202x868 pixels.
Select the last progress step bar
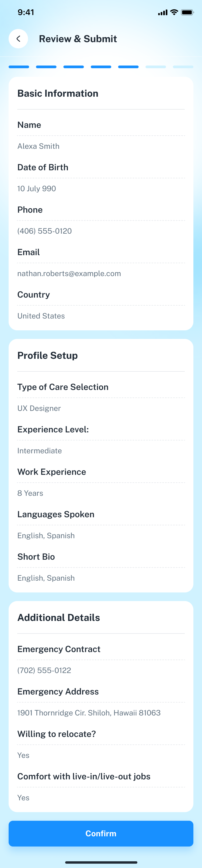point(183,67)
